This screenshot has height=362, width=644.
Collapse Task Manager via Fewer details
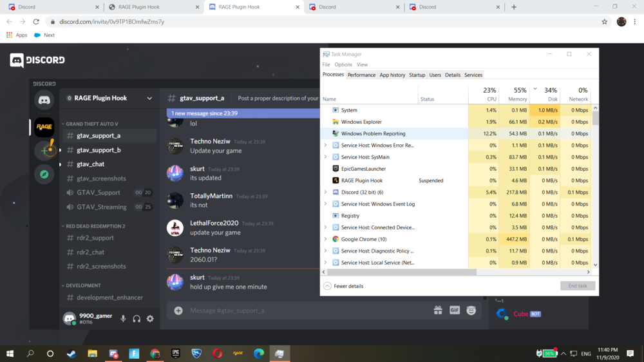coord(343,286)
